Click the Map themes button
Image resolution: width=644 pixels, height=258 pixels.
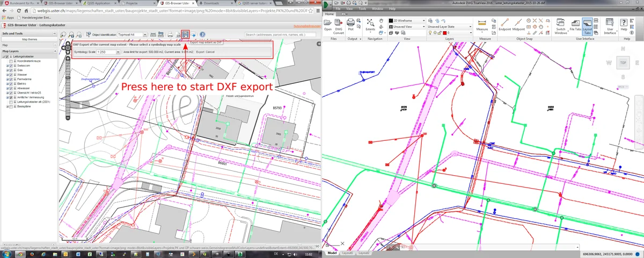[30, 39]
